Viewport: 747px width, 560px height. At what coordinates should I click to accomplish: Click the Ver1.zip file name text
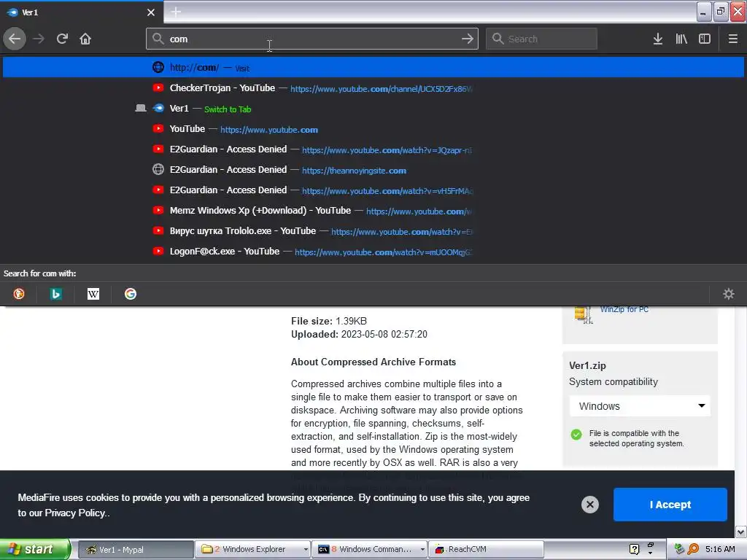point(587,366)
